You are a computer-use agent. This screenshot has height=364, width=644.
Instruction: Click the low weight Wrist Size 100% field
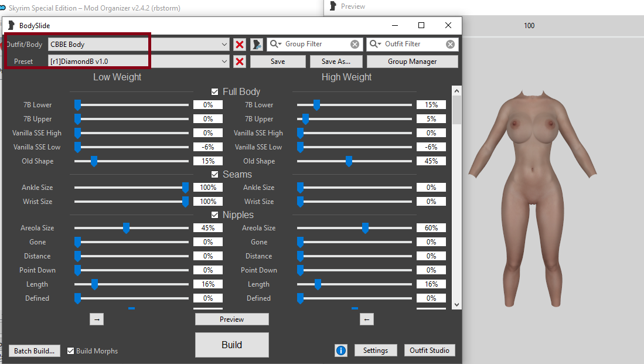coord(208,201)
